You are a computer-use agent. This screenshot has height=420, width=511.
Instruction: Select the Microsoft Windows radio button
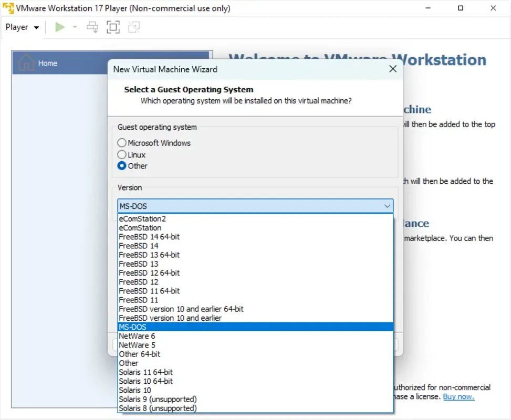121,143
